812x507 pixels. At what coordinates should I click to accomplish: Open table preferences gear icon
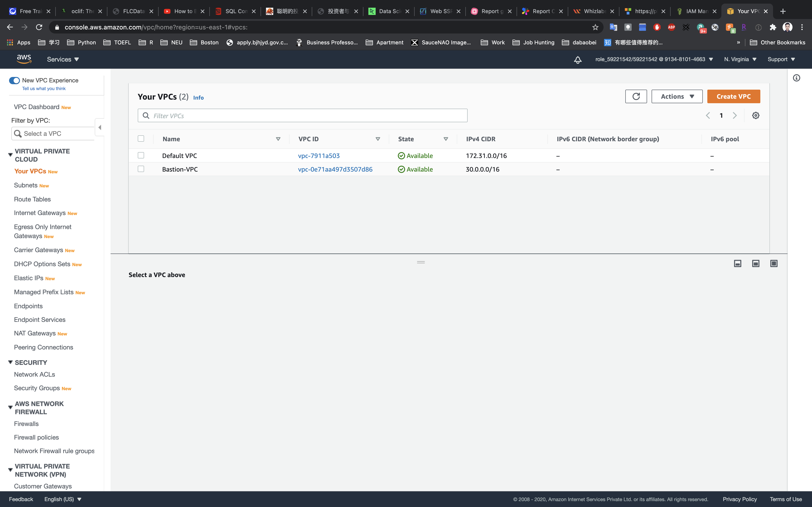tap(756, 115)
